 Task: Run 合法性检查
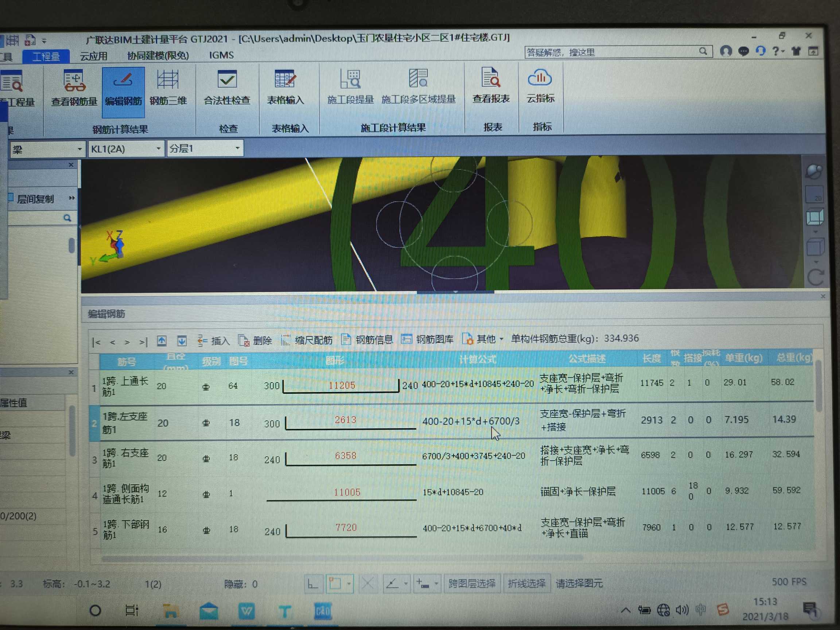click(x=227, y=88)
